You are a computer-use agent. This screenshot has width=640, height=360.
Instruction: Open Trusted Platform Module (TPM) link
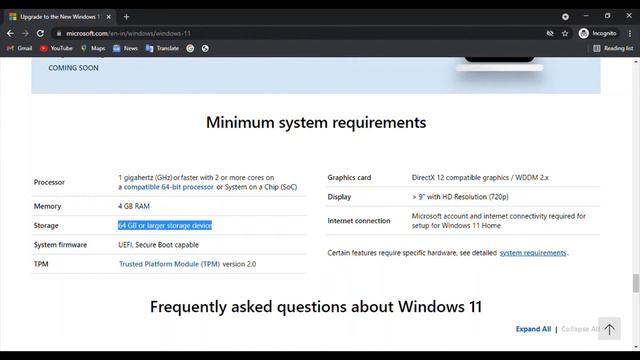pyautogui.click(x=169, y=264)
